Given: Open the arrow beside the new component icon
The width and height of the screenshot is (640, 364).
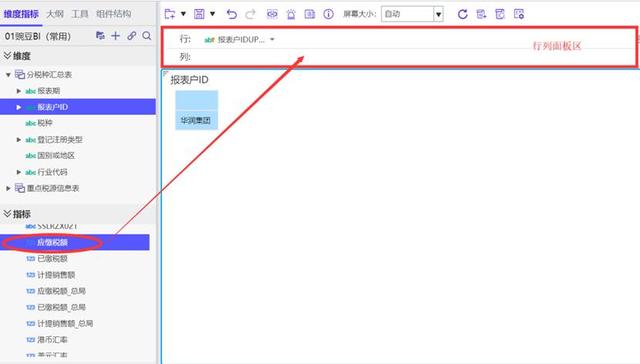Looking at the screenshot, I should [x=183, y=14].
